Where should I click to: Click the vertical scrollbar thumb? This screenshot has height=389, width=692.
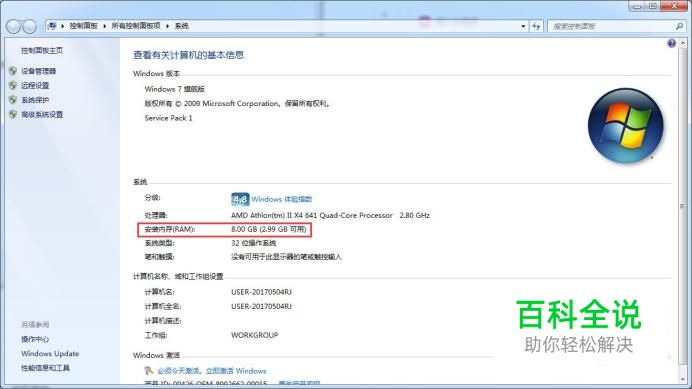coord(683,206)
